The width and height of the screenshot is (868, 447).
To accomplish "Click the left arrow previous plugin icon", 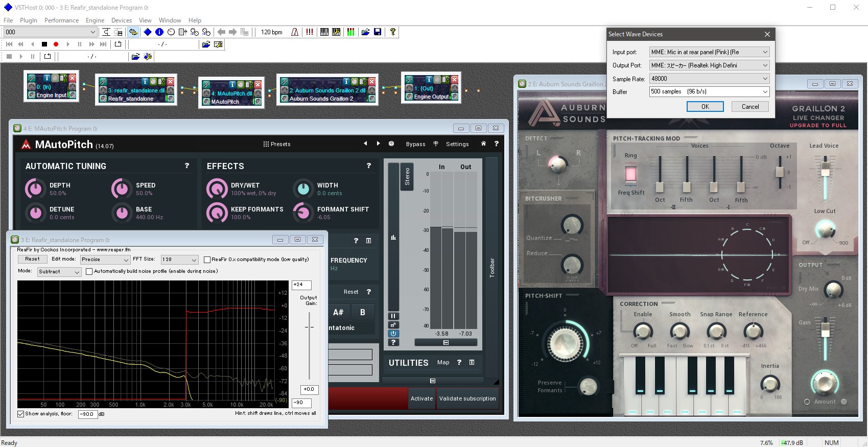I will pyautogui.click(x=221, y=32).
